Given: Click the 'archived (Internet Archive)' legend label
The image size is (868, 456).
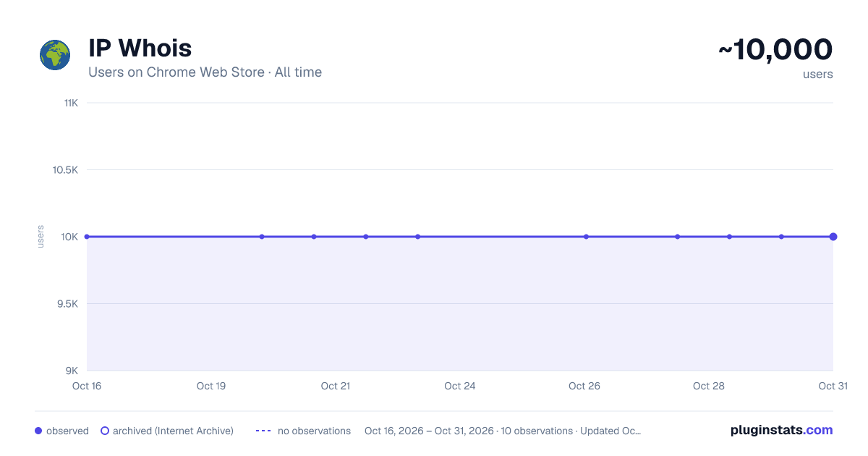Looking at the screenshot, I should [173, 431].
